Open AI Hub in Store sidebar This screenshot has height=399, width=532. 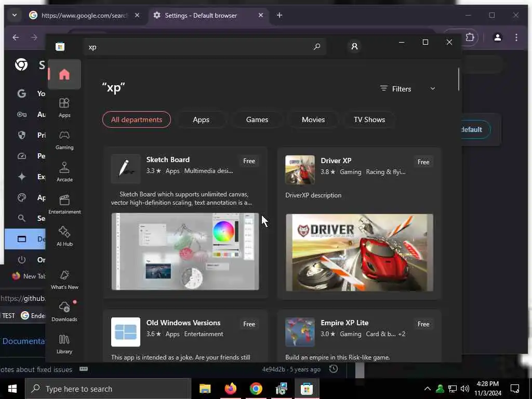[64, 236]
